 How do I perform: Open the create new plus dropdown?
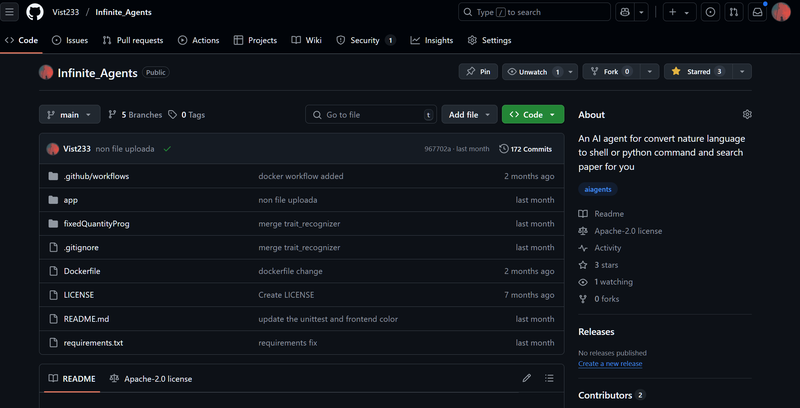(679, 12)
